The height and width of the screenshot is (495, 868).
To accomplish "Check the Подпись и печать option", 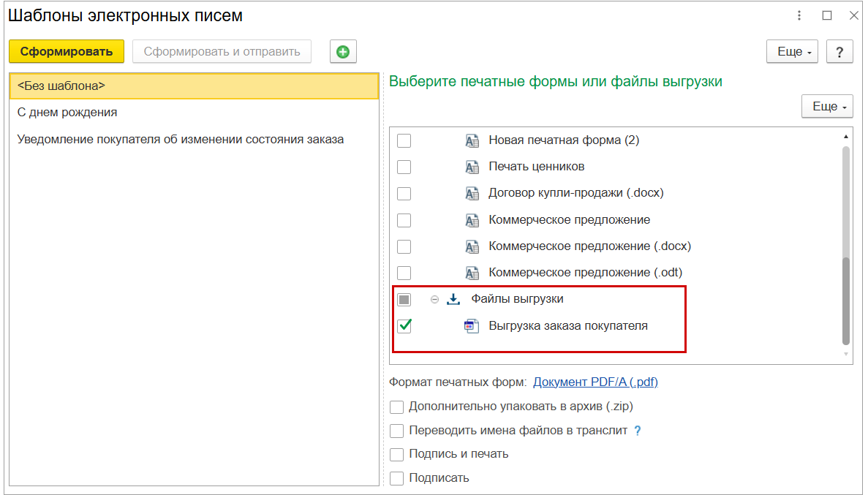I will tap(397, 454).
